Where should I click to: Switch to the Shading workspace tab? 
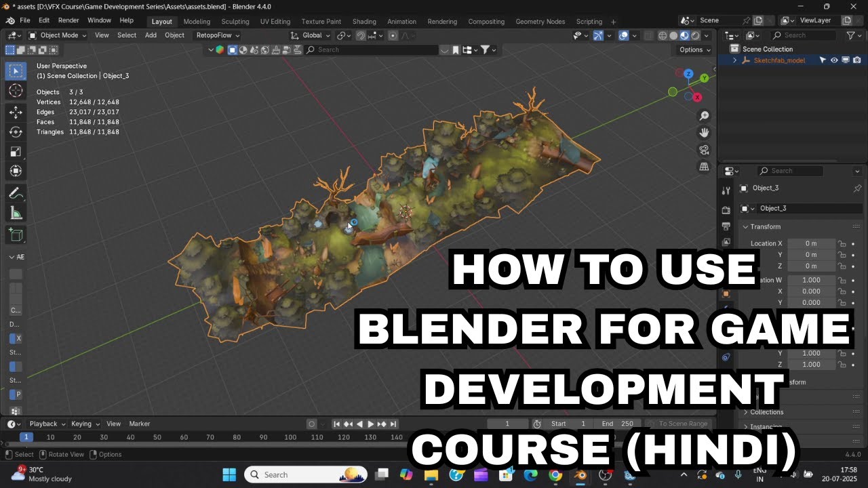(364, 22)
